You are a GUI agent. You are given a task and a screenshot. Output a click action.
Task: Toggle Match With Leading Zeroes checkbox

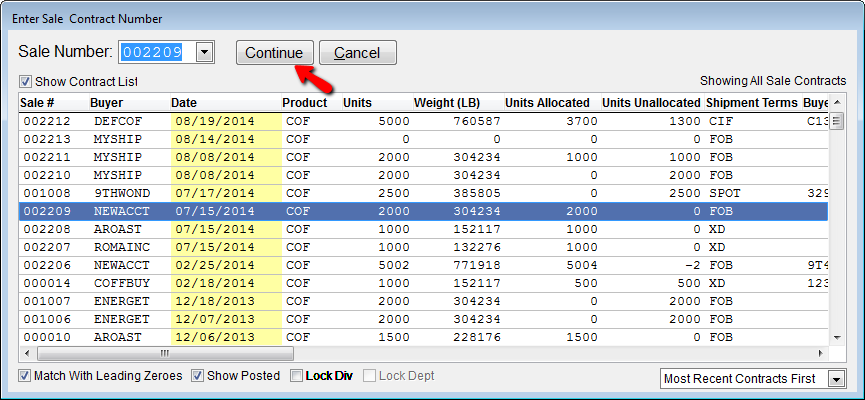pos(24,376)
